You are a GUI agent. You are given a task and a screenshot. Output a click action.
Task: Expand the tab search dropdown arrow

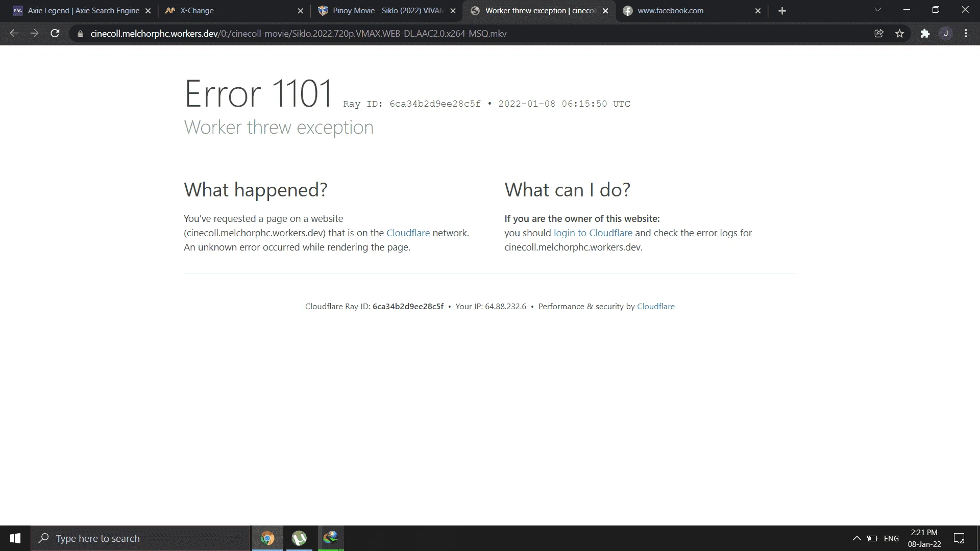pyautogui.click(x=877, y=10)
